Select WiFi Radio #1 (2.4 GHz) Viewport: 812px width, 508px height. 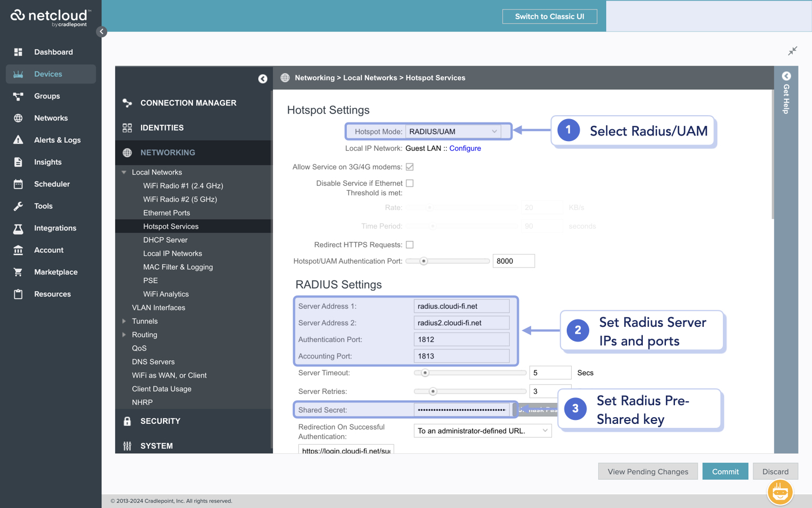point(183,186)
